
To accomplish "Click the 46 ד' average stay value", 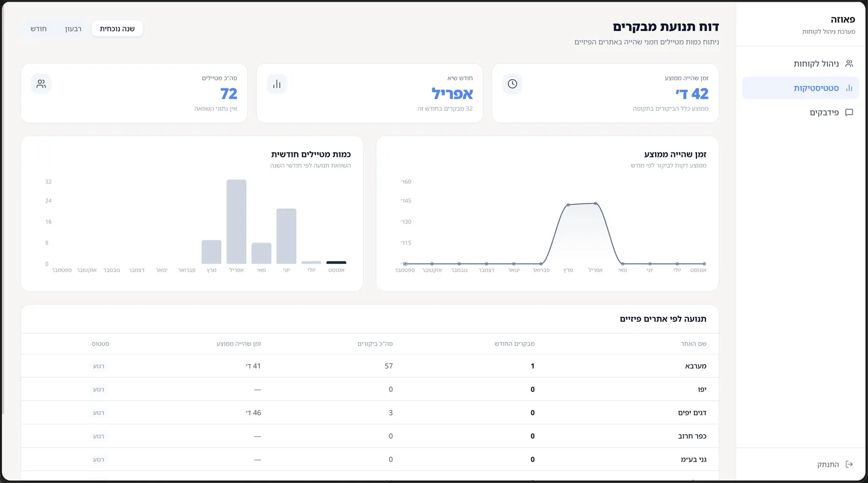I will click(x=253, y=412).
